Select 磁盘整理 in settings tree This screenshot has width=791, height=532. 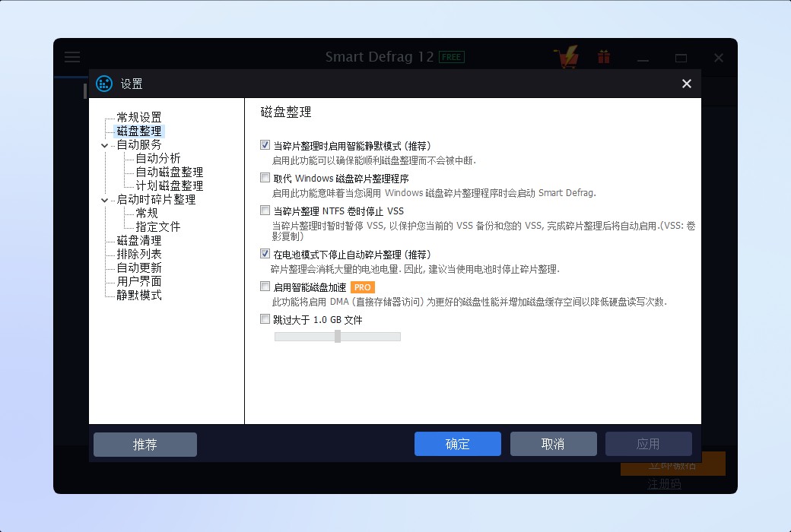coord(139,131)
